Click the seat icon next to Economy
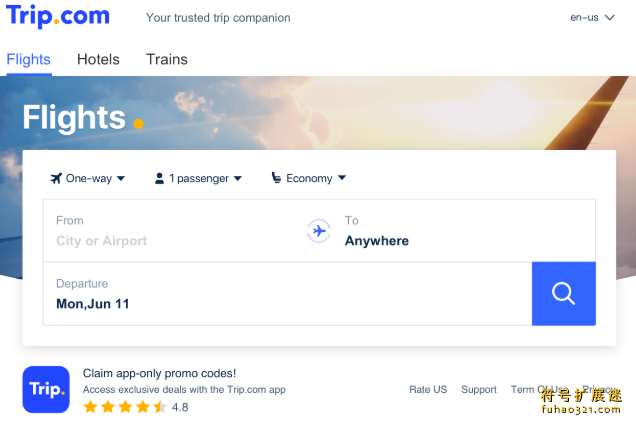Screen dimensions: 636x424 276,178
